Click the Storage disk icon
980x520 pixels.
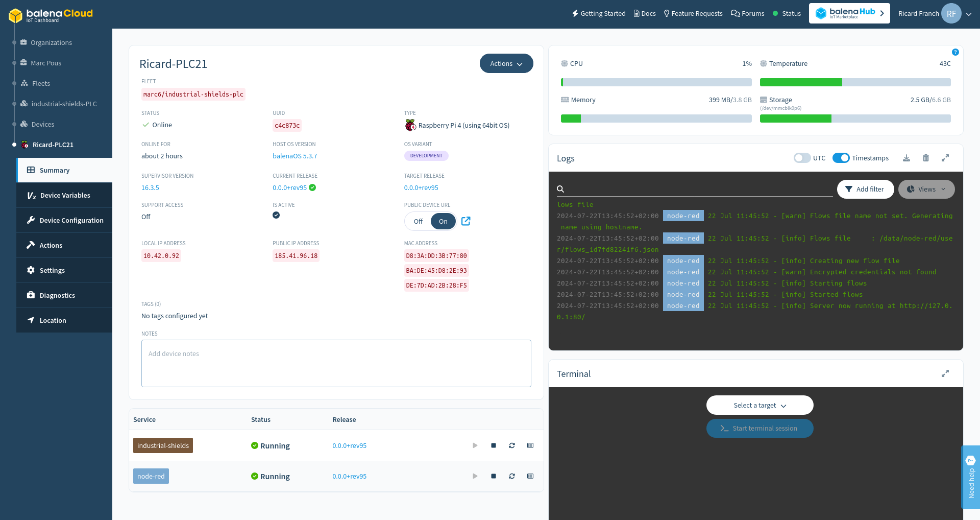click(x=764, y=100)
